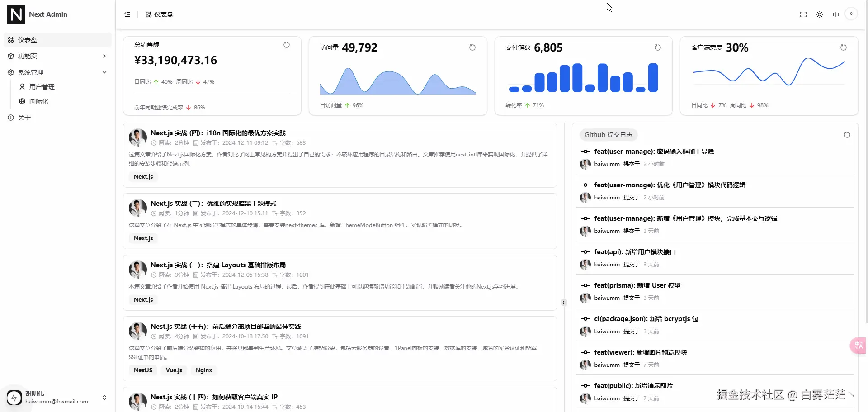Click author avatar on the 暗黑主题模式 article

[138, 208]
